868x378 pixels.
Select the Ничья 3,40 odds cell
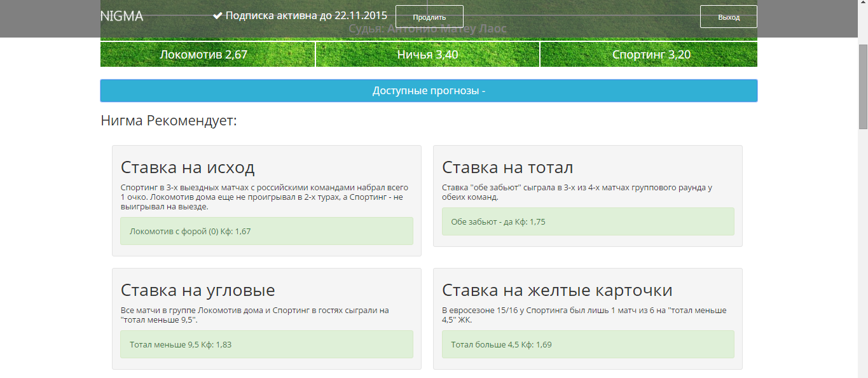point(427,55)
